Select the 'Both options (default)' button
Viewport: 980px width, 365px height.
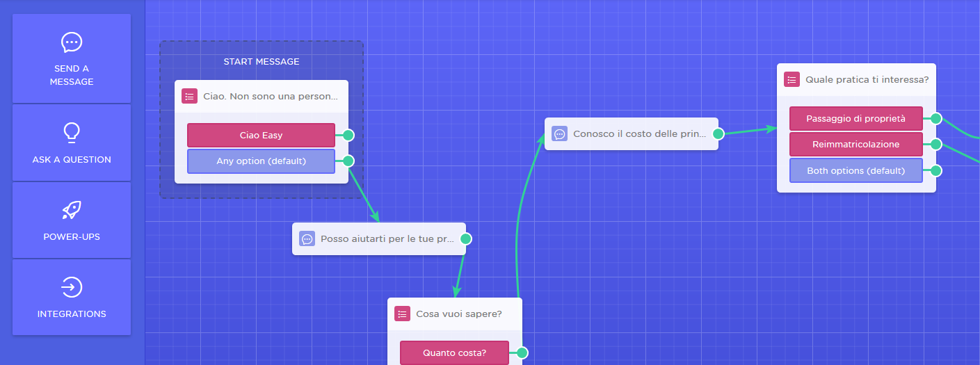[x=856, y=170]
